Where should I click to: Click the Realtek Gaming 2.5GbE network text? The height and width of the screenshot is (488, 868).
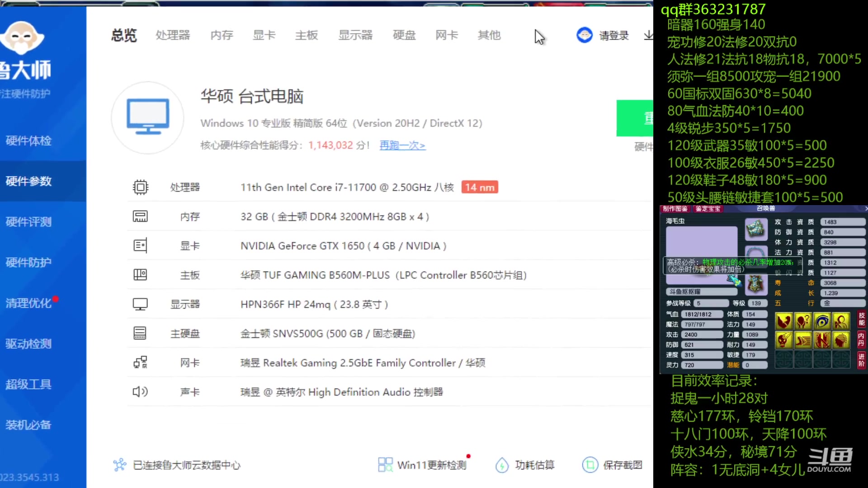point(363,363)
